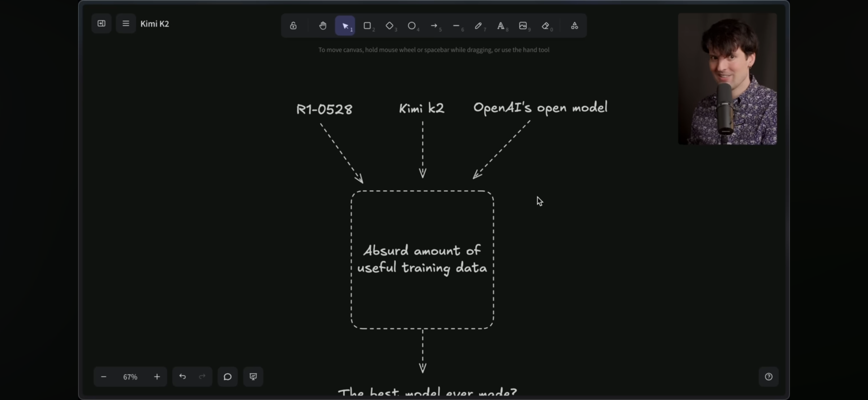Click the Kimi K2 document title
Image resolution: width=868 pixels, height=400 pixels.
pyautogui.click(x=155, y=24)
